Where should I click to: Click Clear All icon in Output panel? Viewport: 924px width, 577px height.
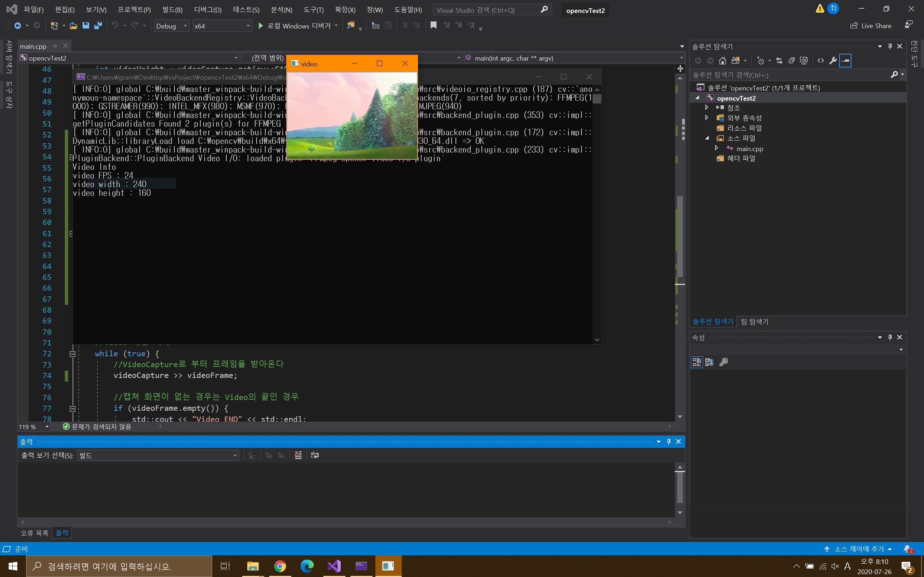pos(298,455)
